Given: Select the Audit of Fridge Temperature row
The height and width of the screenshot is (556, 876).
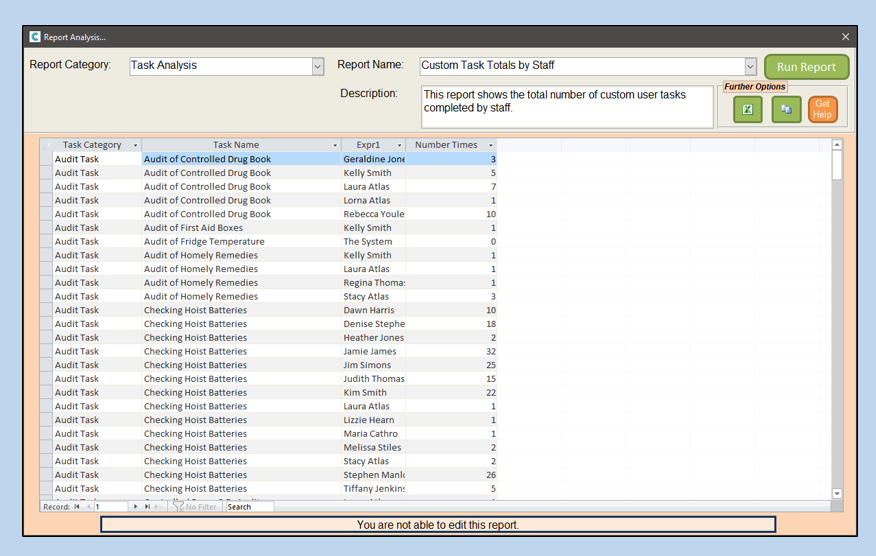Looking at the screenshot, I should [204, 242].
